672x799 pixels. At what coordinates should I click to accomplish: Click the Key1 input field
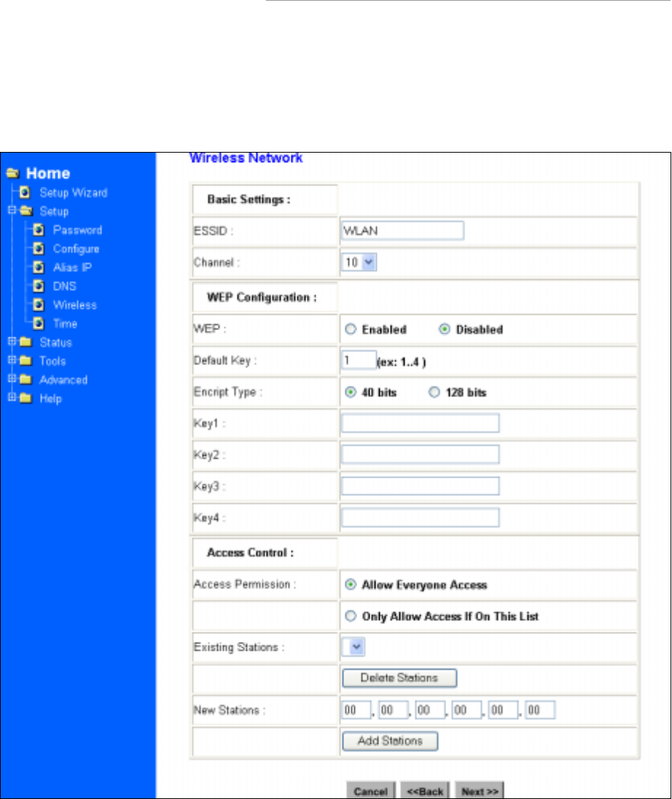pyautogui.click(x=420, y=423)
